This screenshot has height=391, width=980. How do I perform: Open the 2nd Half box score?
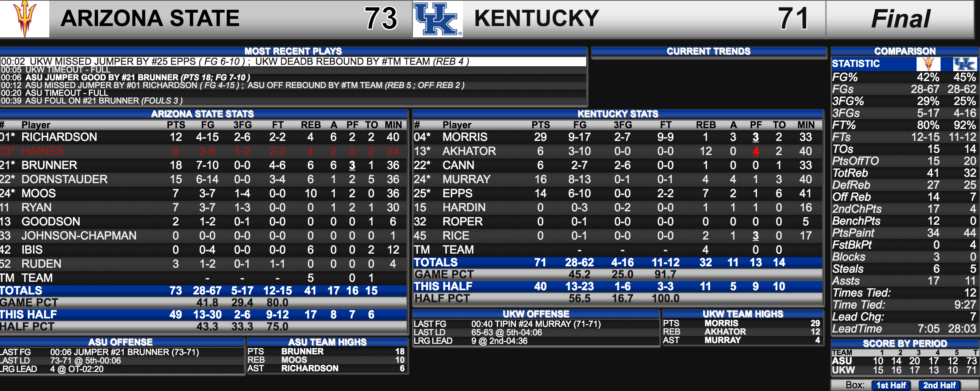click(939, 385)
